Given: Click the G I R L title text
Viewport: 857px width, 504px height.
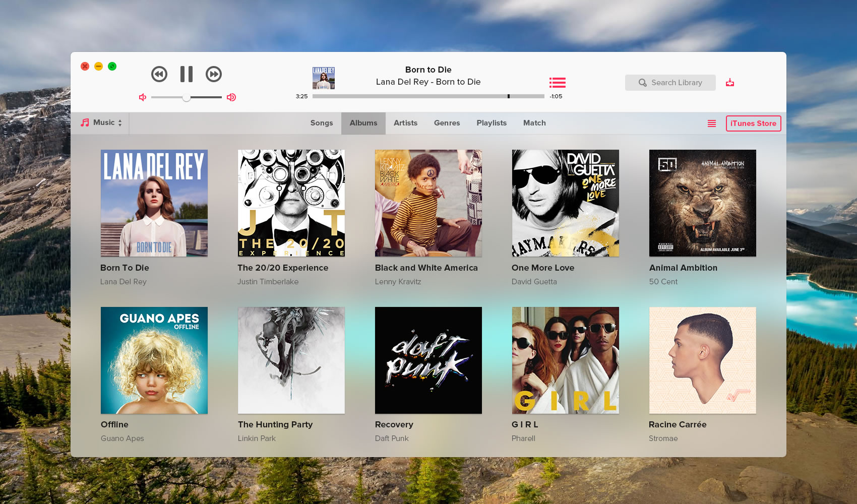Looking at the screenshot, I should pos(525,424).
